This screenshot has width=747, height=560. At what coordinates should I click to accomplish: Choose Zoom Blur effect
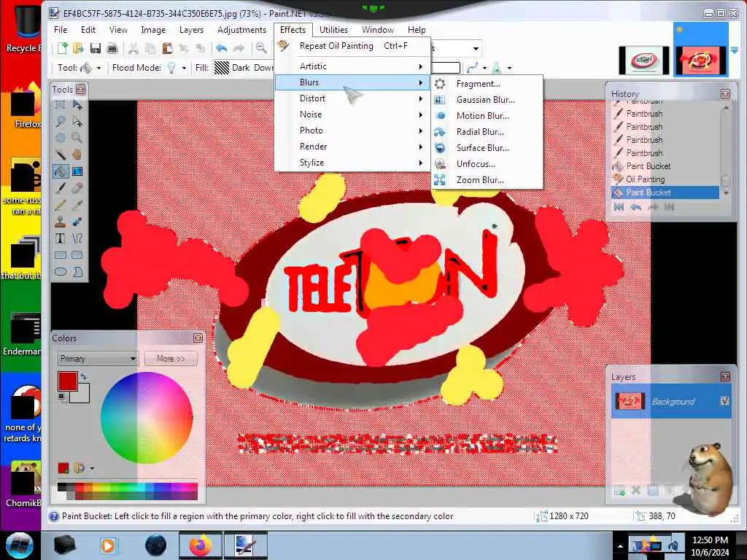487,180
